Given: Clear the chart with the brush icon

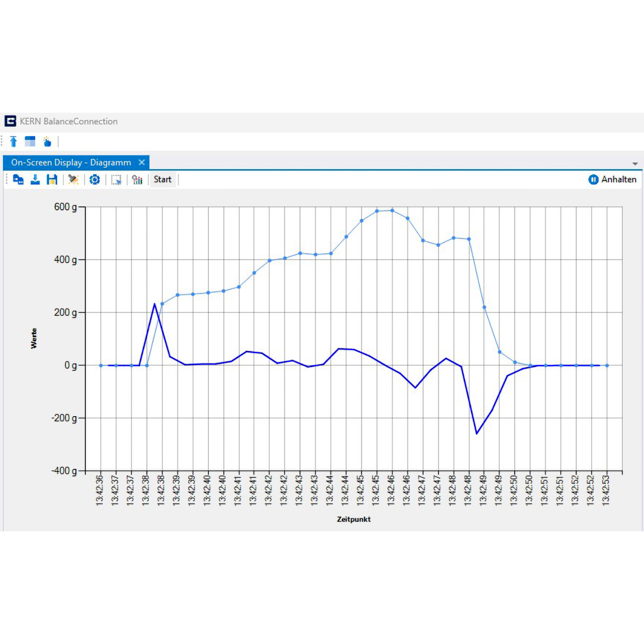Looking at the screenshot, I should (x=73, y=180).
